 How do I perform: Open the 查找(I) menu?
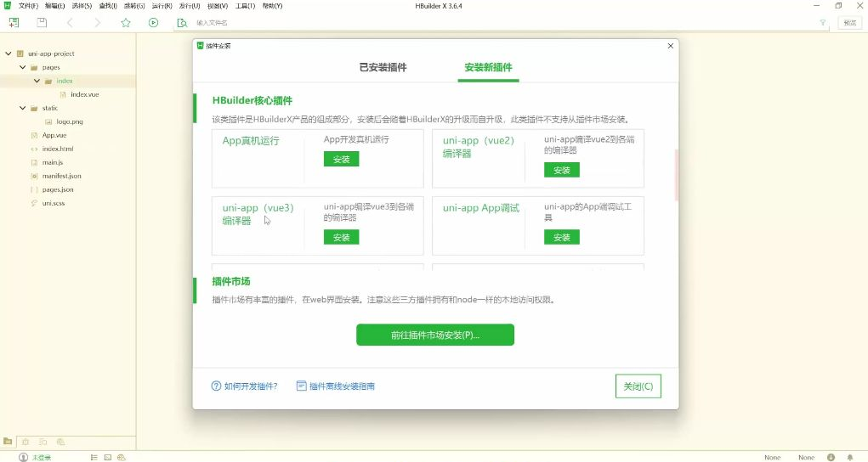[x=108, y=6]
